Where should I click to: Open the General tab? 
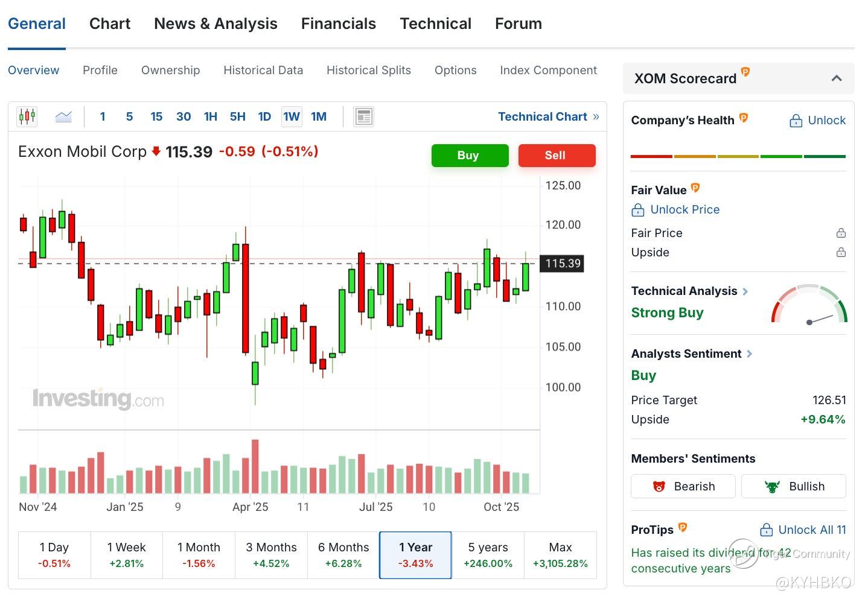click(x=37, y=24)
